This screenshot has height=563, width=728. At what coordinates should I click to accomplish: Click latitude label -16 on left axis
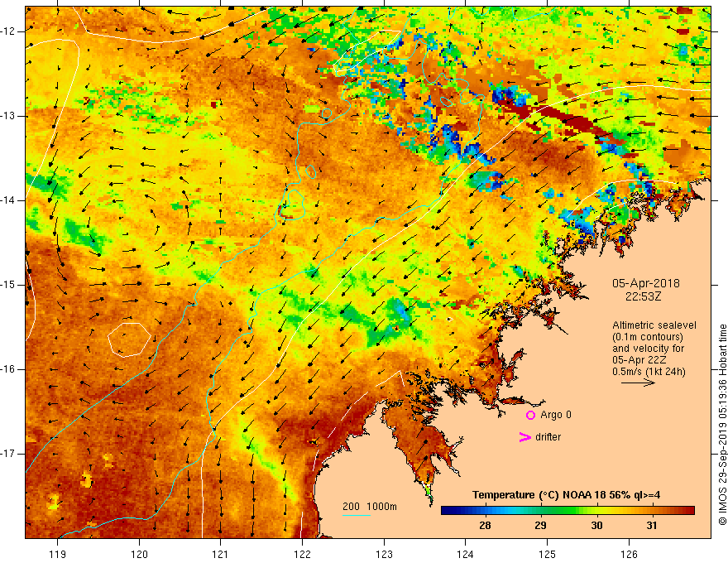(8, 369)
